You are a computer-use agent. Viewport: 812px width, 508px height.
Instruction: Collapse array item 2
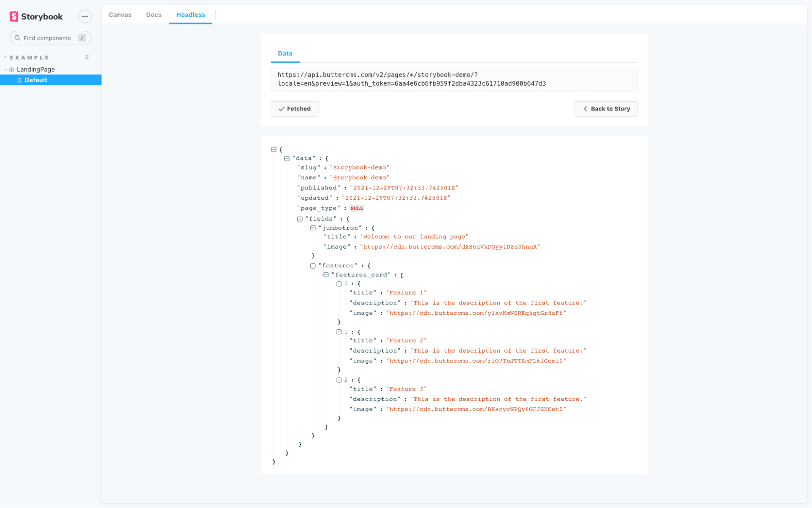[339, 380]
